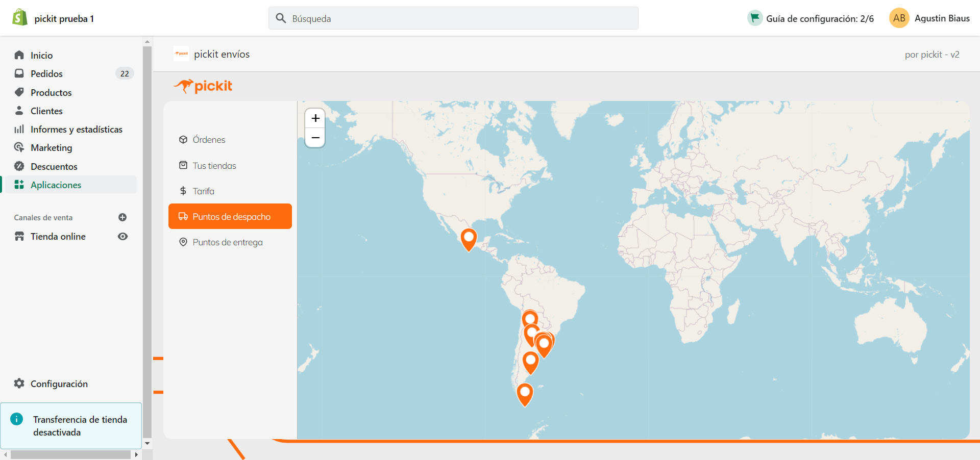Zoom out on the map
This screenshot has width=980, height=460.
[315, 138]
